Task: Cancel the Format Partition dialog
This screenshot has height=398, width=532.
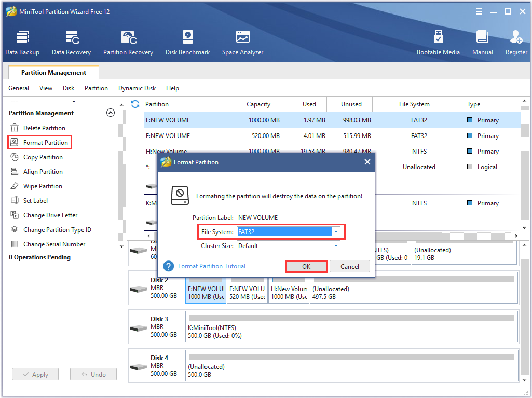Action: pyautogui.click(x=350, y=267)
